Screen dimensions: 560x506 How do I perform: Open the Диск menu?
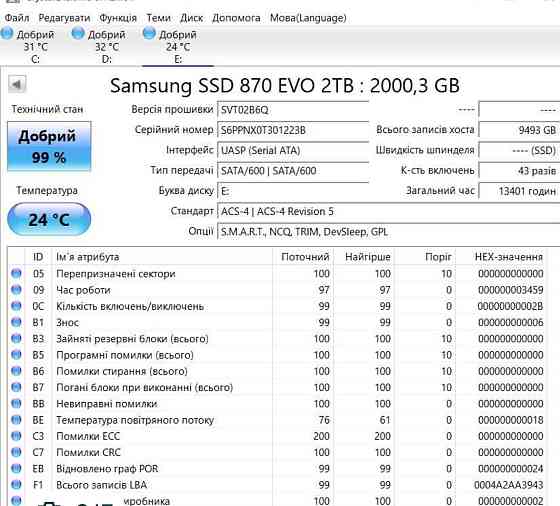click(191, 18)
